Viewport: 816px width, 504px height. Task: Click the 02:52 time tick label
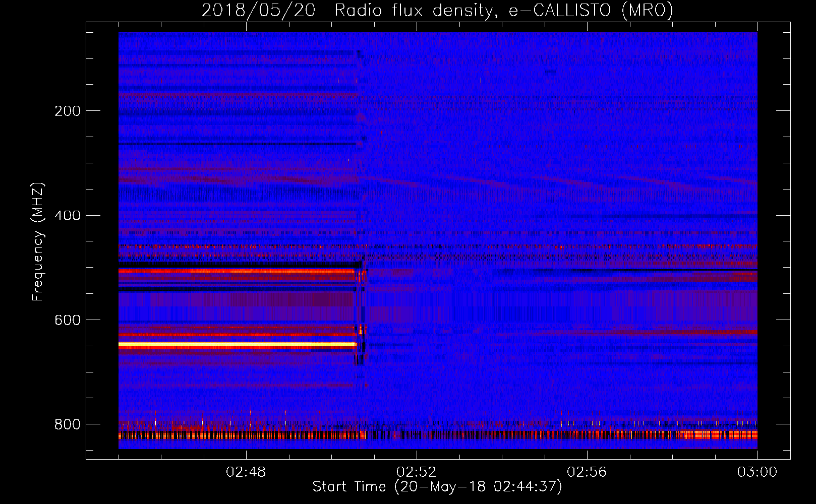[x=417, y=472]
